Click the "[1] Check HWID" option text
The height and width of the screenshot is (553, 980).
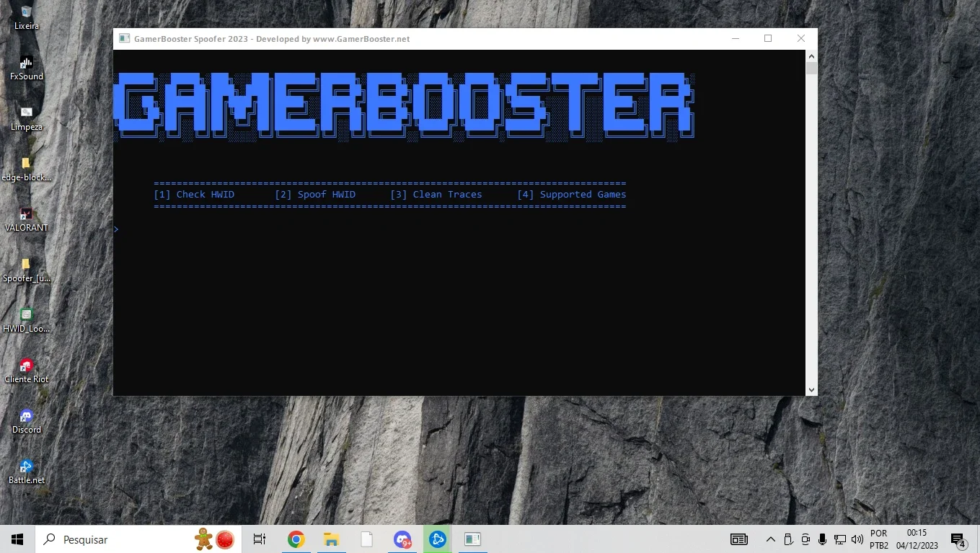194,195
